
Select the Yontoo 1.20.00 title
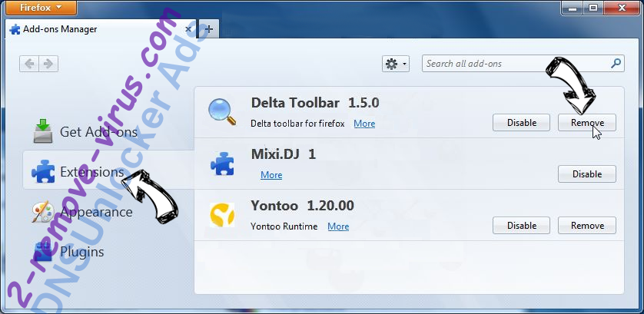pos(302,205)
